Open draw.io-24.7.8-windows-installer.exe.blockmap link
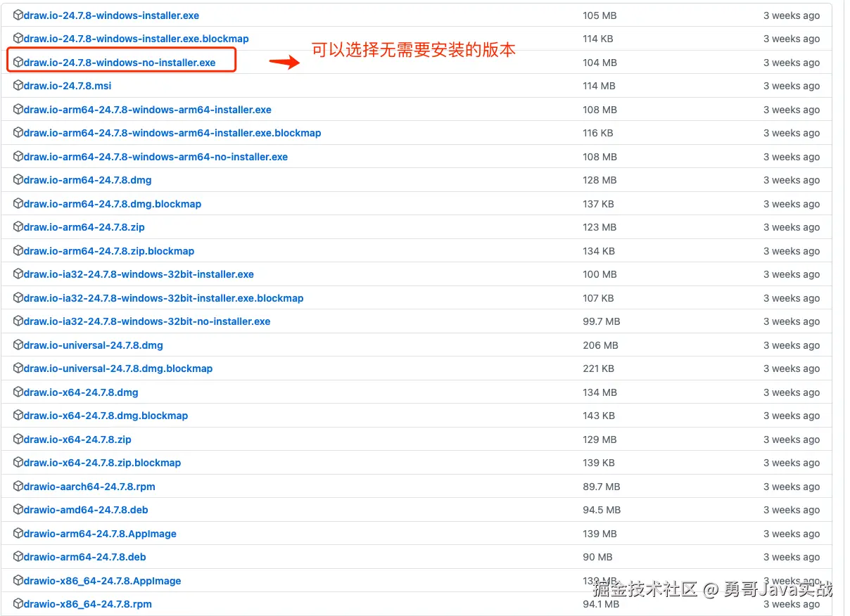Screen dimensions: 850x616 [x=137, y=39]
